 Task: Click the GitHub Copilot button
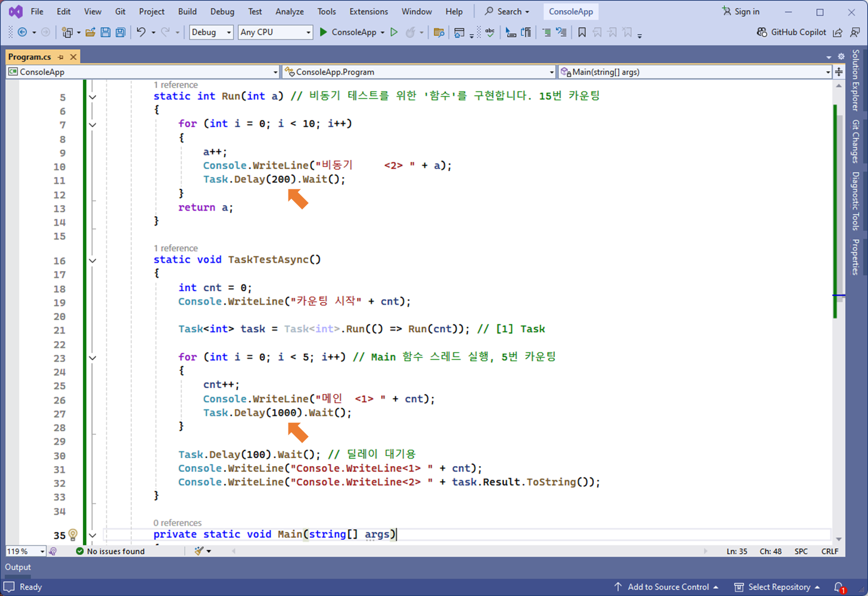point(792,33)
